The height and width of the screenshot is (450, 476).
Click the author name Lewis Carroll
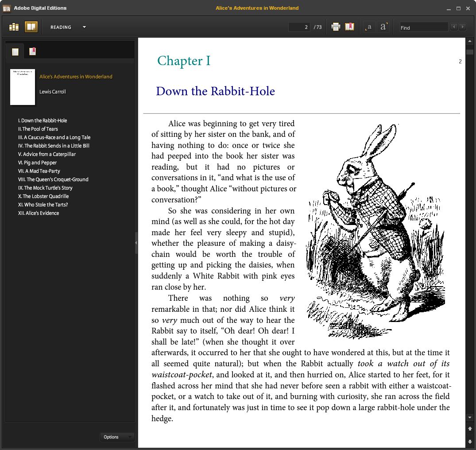pos(53,91)
